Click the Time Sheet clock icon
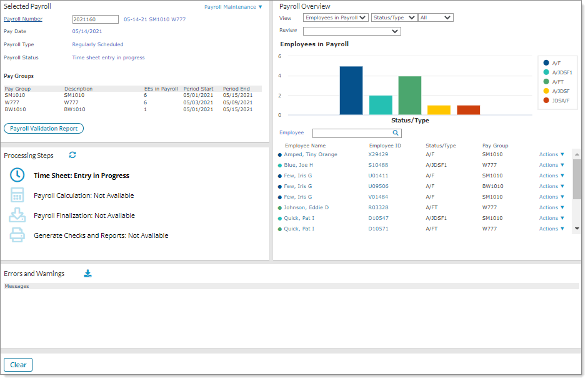This screenshot has width=588, height=381. [x=17, y=176]
